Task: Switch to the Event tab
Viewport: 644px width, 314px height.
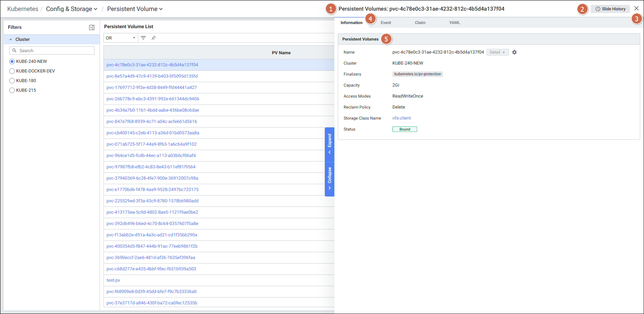Action: click(x=386, y=23)
